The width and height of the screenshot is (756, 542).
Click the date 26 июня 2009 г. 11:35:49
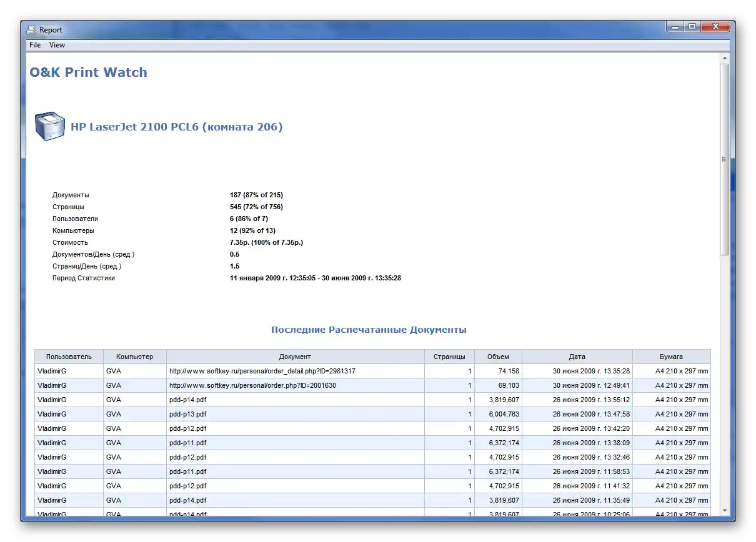[x=591, y=500]
